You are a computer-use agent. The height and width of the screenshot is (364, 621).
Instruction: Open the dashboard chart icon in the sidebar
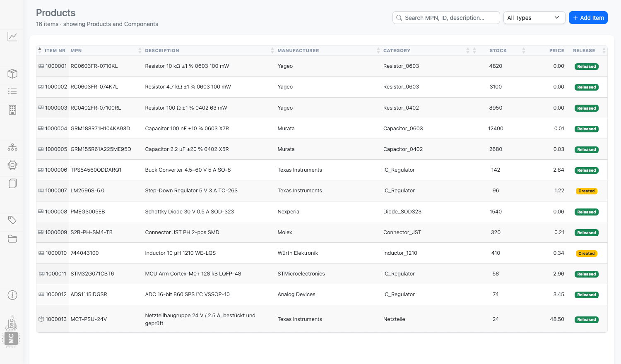point(12,37)
